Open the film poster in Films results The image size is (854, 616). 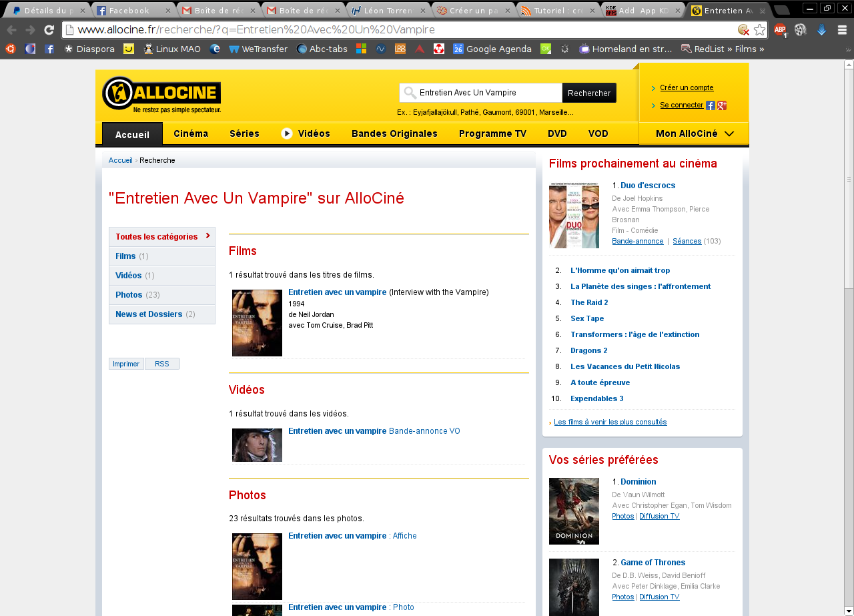[x=257, y=323]
